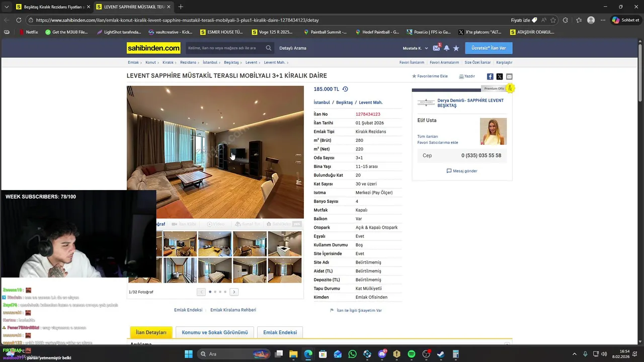Click Beşiktaş location link

click(x=344, y=103)
